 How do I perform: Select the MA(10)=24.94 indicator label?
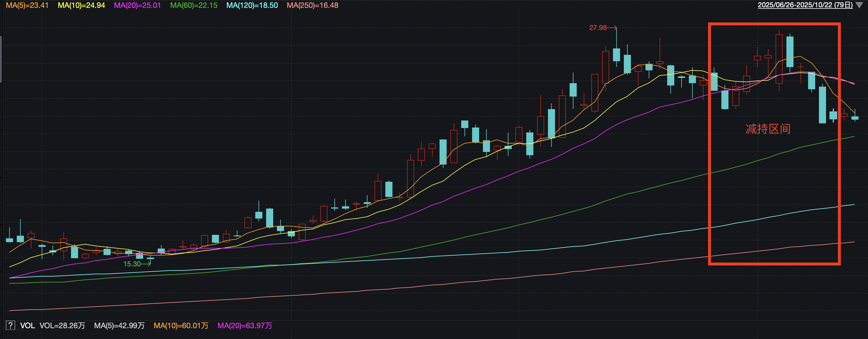[x=81, y=5]
